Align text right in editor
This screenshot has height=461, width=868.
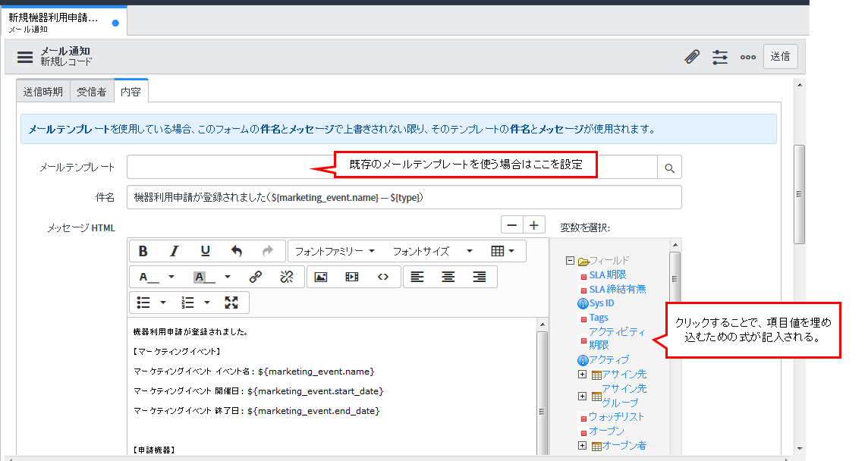tap(479, 277)
